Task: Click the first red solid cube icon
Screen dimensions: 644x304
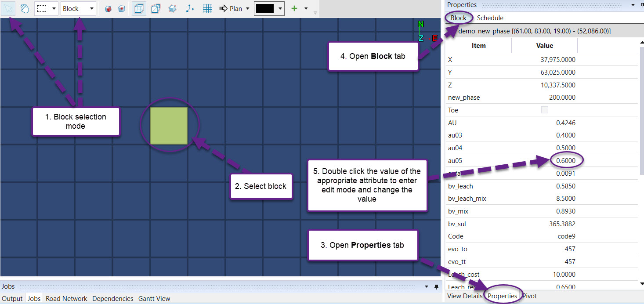Action: click(109, 9)
